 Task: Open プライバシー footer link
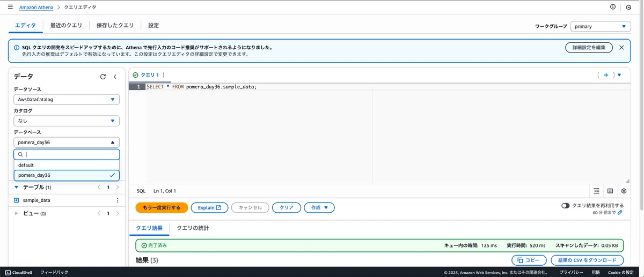point(571,272)
